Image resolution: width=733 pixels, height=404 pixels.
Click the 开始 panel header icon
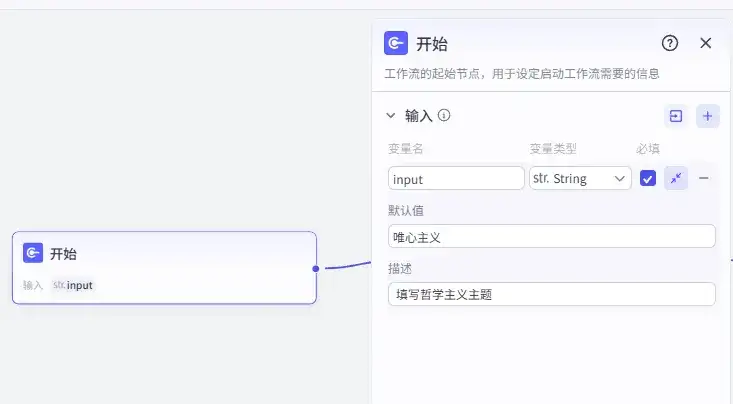pos(395,43)
